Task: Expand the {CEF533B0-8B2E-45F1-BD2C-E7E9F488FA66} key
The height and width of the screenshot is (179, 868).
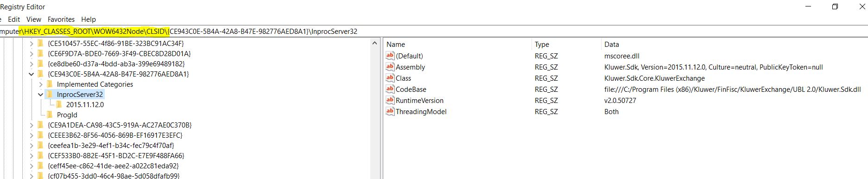Action: pyautogui.click(x=31, y=156)
